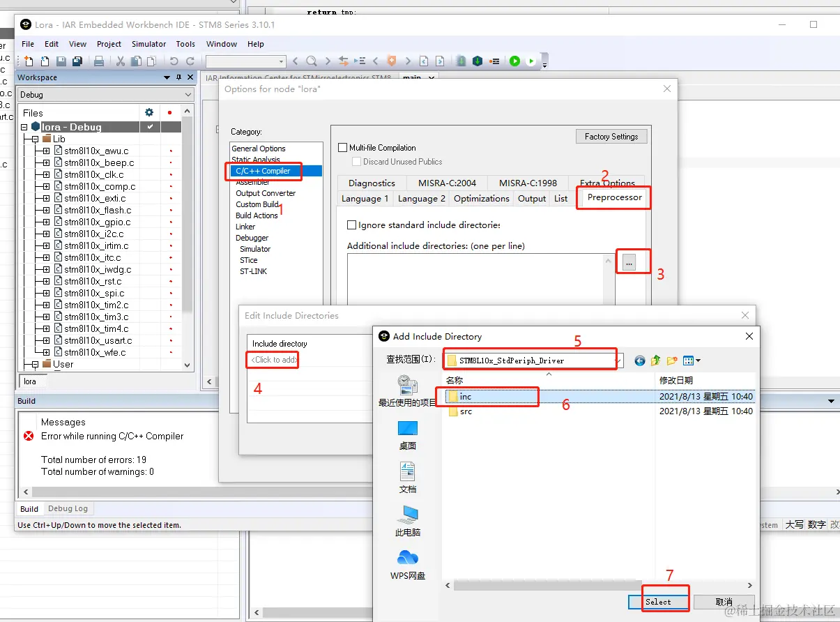
Task: Click the Cut scissors toolbar icon
Action: 120,61
